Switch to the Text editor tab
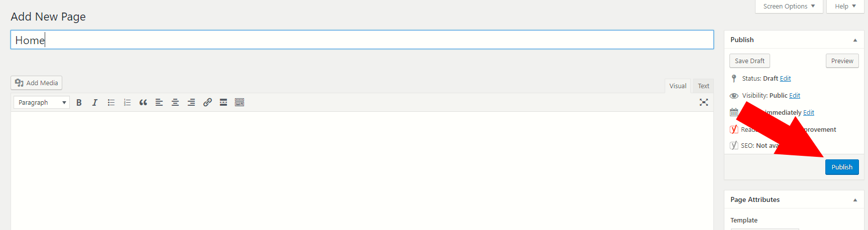 (x=703, y=86)
